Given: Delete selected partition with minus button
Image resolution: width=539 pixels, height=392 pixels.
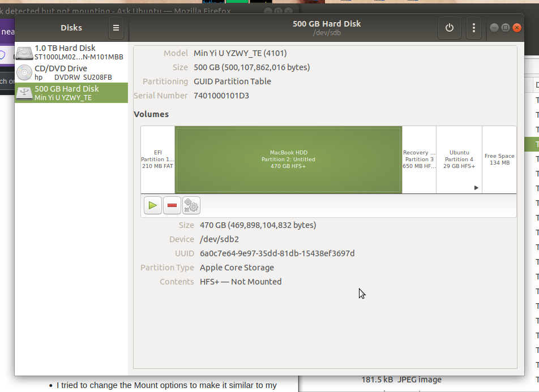Looking at the screenshot, I should (172, 205).
